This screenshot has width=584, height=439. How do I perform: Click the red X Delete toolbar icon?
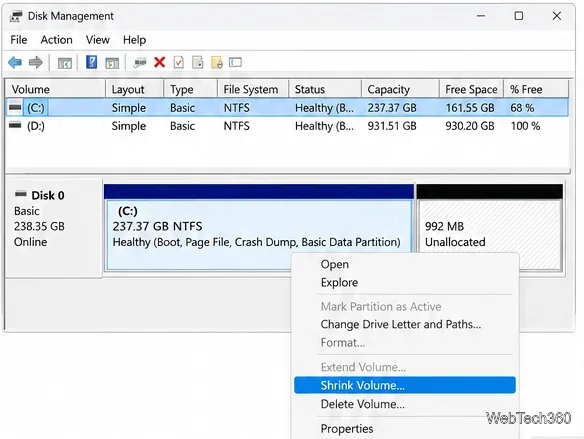159,62
